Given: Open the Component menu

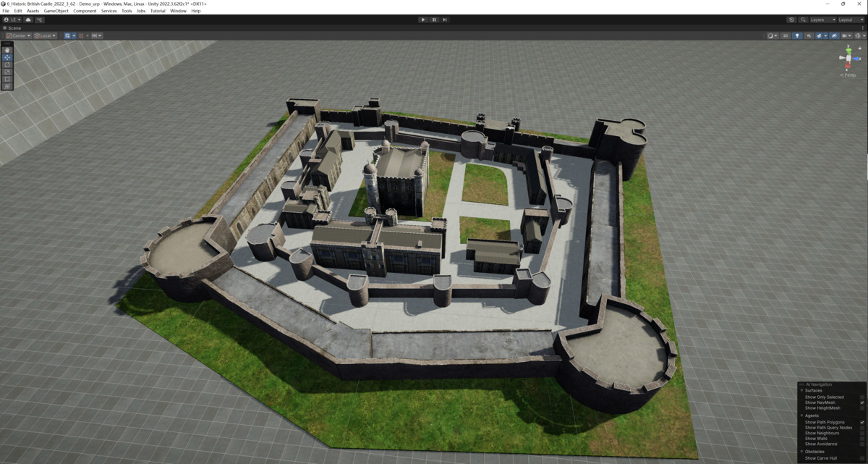Looking at the screenshot, I should click(x=85, y=10).
